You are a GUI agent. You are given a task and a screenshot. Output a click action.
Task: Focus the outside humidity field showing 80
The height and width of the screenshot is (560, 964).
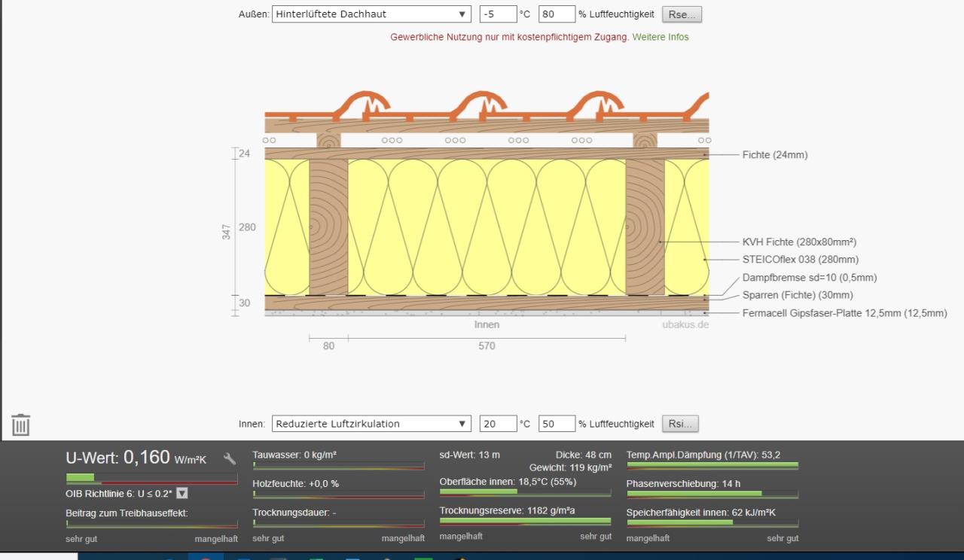[x=557, y=14]
